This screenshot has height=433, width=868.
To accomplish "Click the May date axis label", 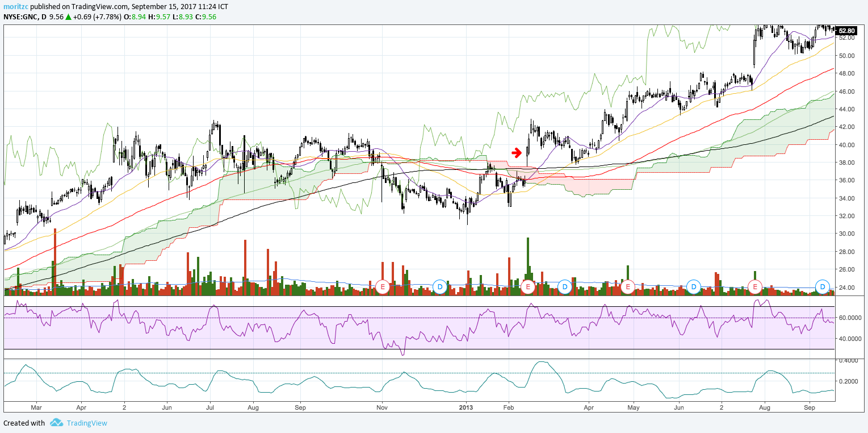I will [x=634, y=407].
